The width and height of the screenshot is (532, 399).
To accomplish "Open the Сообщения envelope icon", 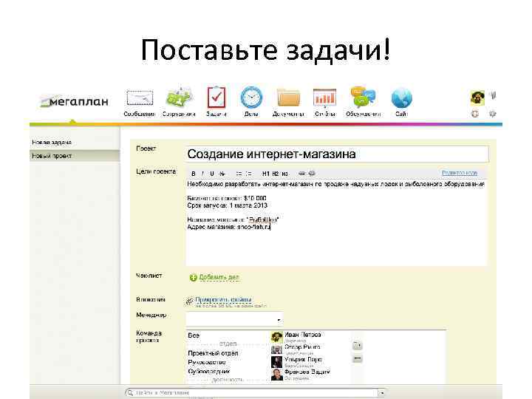I will tap(140, 98).
